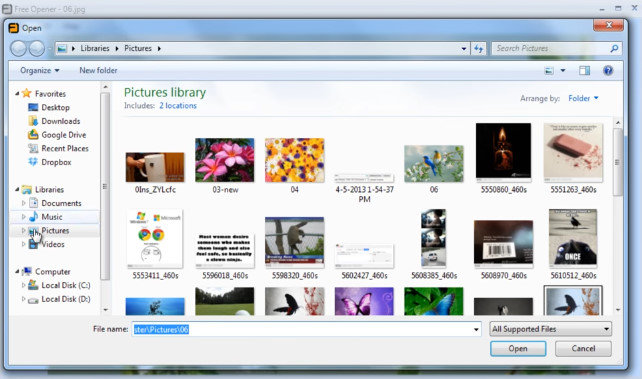Image resolution: width=642 pixels, height=379 pixels.
Task: Collapse the Libraries tree group
Action: [17, 190]
